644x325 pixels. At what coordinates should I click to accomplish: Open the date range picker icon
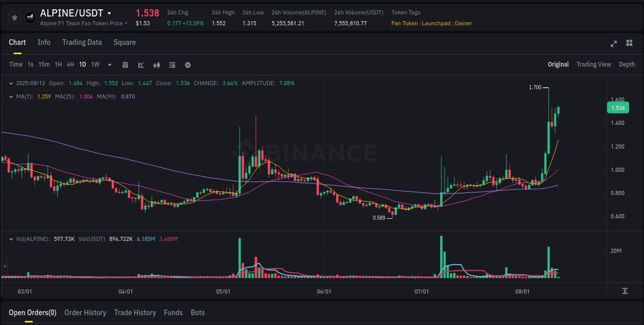coord(126,64)
